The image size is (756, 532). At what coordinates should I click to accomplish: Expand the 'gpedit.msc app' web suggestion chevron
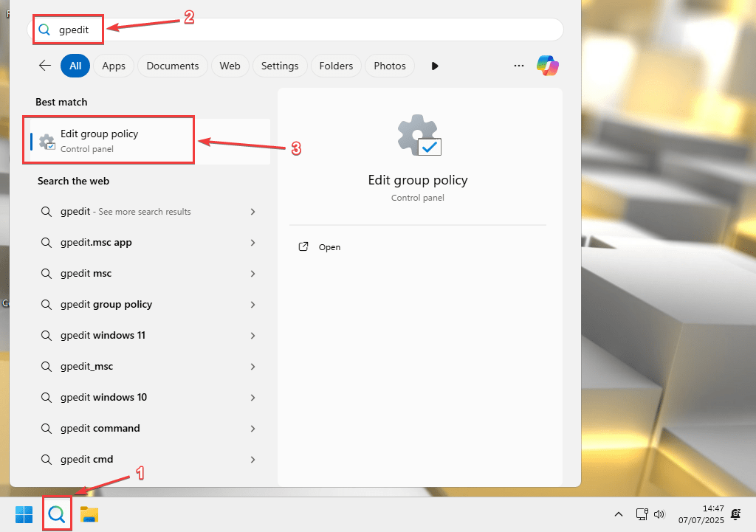pyautogui.click(x=252, y=243)
